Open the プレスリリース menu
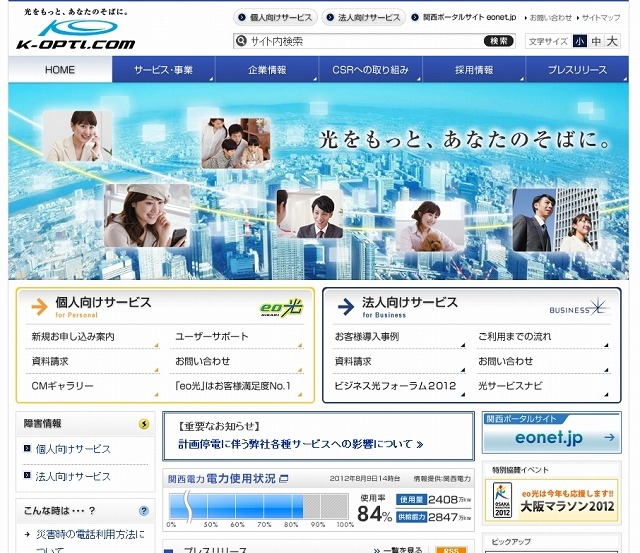The width and height of the screenshot is (640, 553). [x=578, y=69]
